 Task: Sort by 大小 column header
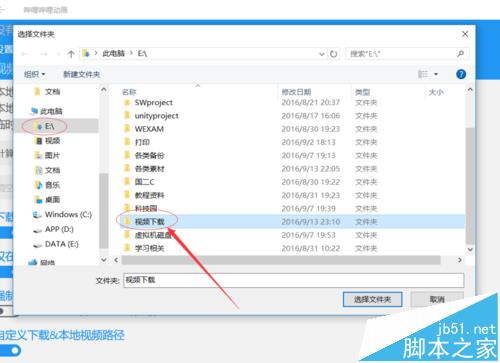click(x=436, y=92)
